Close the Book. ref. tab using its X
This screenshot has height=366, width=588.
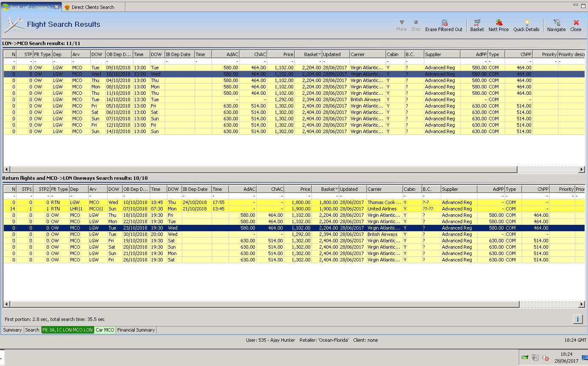click(57, 7)
